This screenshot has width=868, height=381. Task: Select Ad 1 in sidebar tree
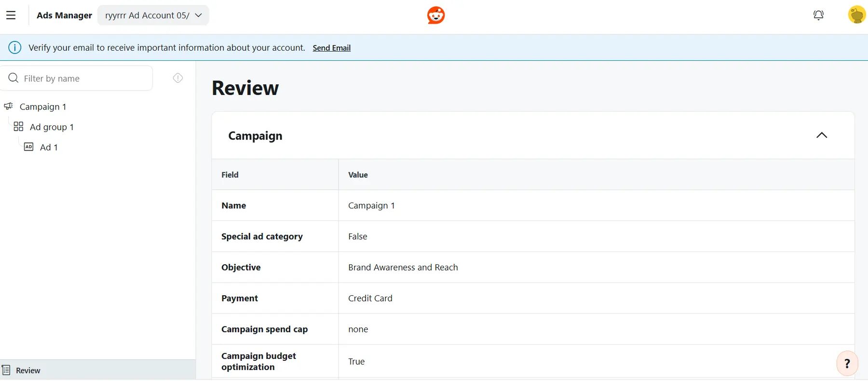pos(49,147)
